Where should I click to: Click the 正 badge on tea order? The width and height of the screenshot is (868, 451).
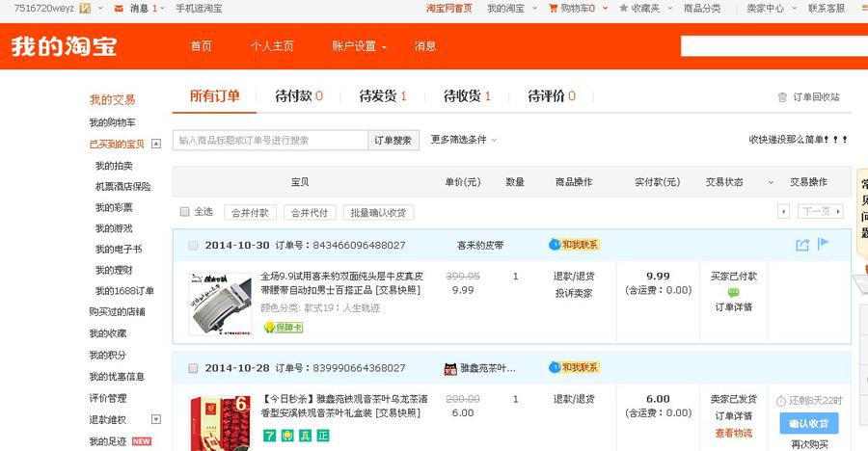(323, 436)
